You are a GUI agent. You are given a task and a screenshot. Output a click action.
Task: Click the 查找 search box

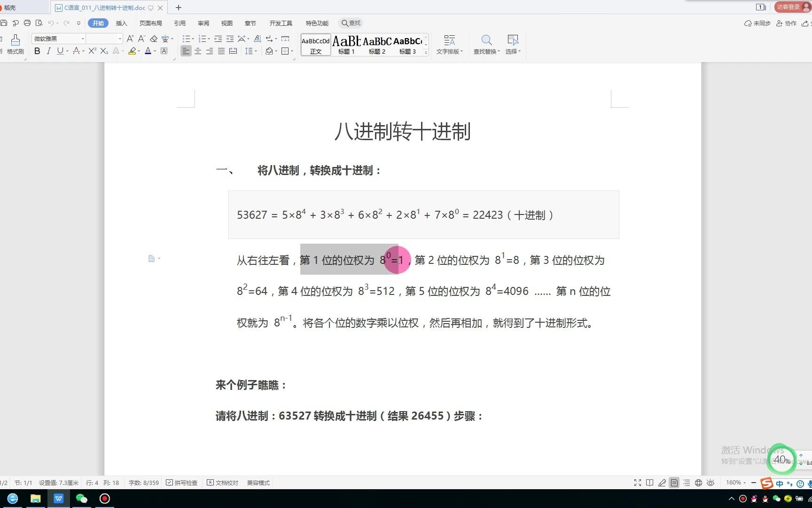click(351, 23)
